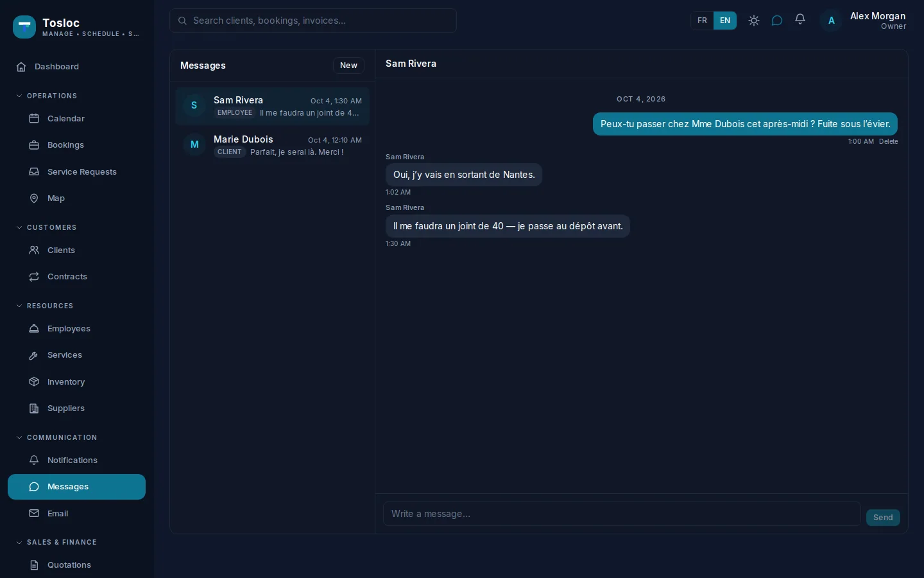Click Sam Rivera conversation header title
This screenshot has width=924, height=578.
(411, 64)
